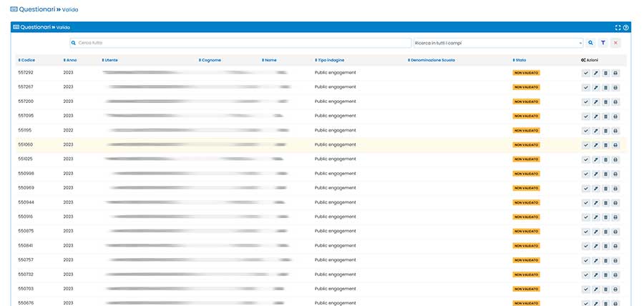Click edit pencil icon for row 557267
Screen dimensions: 644x306
595,87
